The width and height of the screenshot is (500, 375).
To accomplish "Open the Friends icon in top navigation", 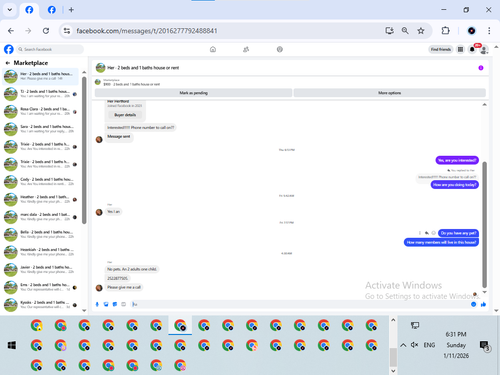I will coord(246,49).
